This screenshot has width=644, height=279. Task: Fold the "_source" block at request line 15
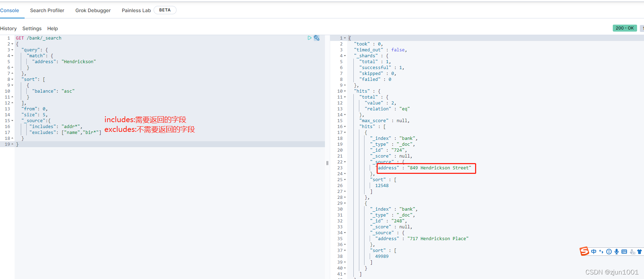point(12,121)
